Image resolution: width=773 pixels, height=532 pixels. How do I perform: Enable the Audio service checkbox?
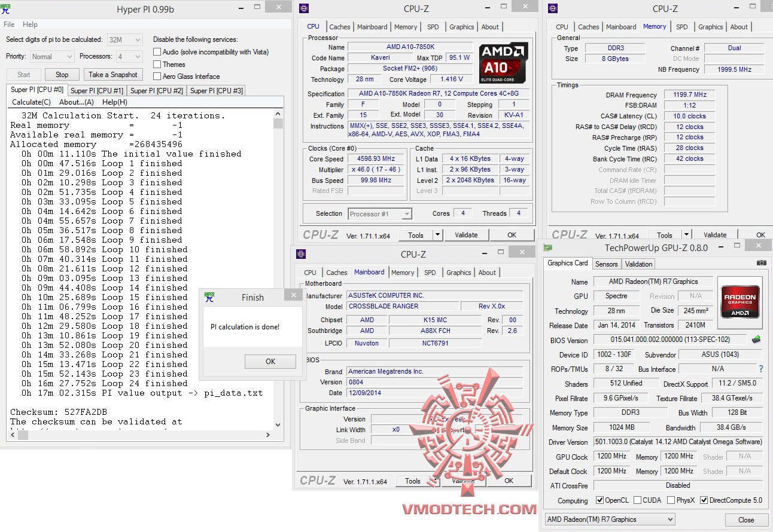click(157, 52)
